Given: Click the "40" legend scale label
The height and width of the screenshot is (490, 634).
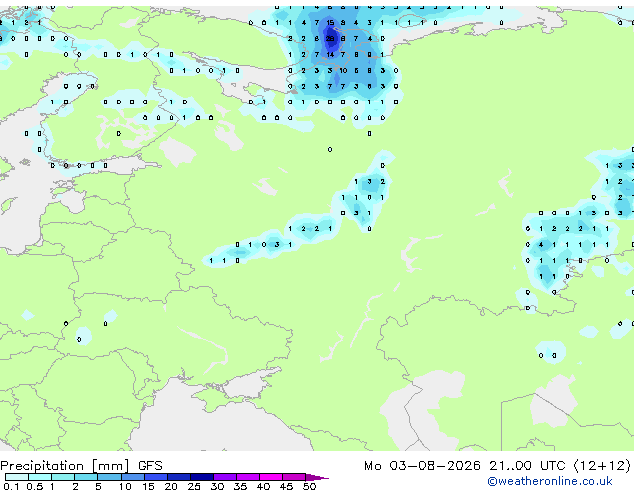Looking at the screenshot, I should [263, 486].
